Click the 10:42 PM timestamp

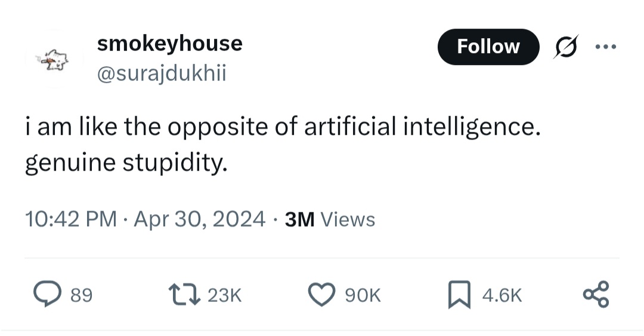click(x=70, y=220)
